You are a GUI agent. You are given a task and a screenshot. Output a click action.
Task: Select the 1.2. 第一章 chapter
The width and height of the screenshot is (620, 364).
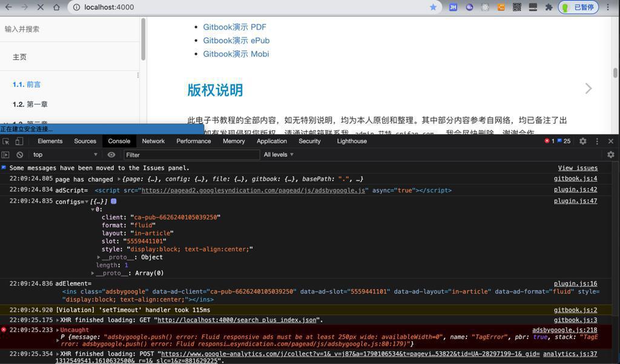pyautogui.click(x=30, y=104)
